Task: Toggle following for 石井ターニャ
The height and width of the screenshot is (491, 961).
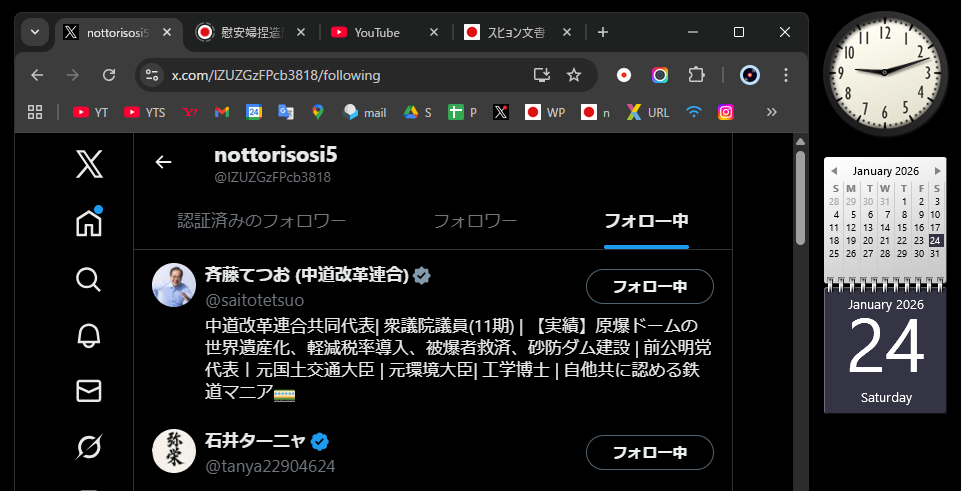Action: 649,452
